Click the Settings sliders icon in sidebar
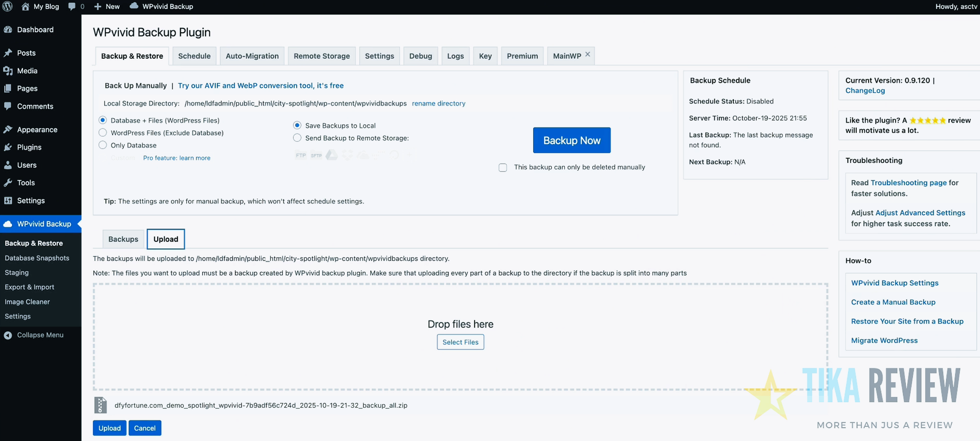The width and height of the screenshot is (980, 441). pos(8,200)
